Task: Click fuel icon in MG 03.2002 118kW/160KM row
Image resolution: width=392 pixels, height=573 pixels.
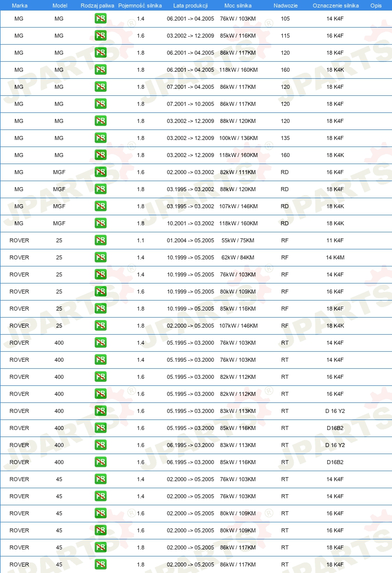Action: (x=100, y=155)
